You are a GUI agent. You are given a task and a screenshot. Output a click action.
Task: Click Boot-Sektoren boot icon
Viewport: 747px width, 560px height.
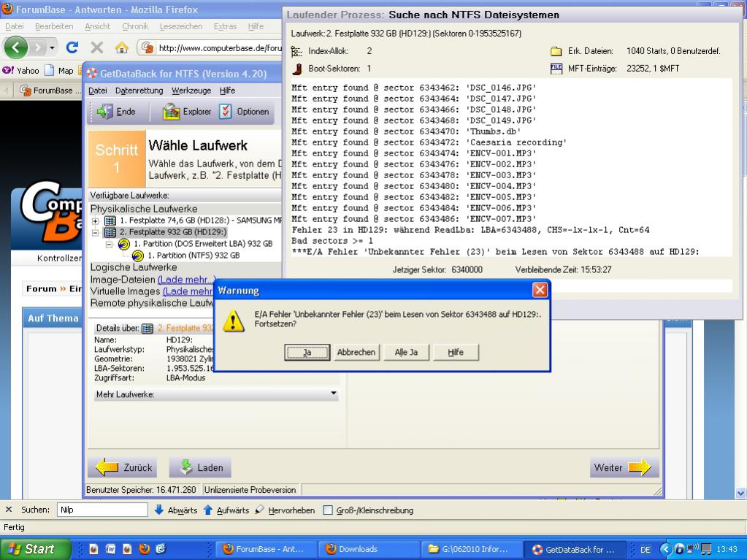(x=297, y=69)
